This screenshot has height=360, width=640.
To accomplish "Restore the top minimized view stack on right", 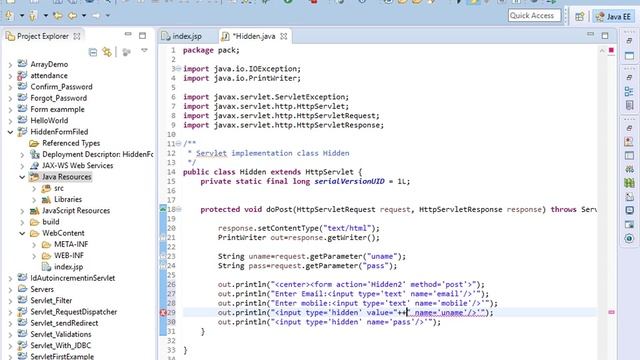I will click(629, 41).
